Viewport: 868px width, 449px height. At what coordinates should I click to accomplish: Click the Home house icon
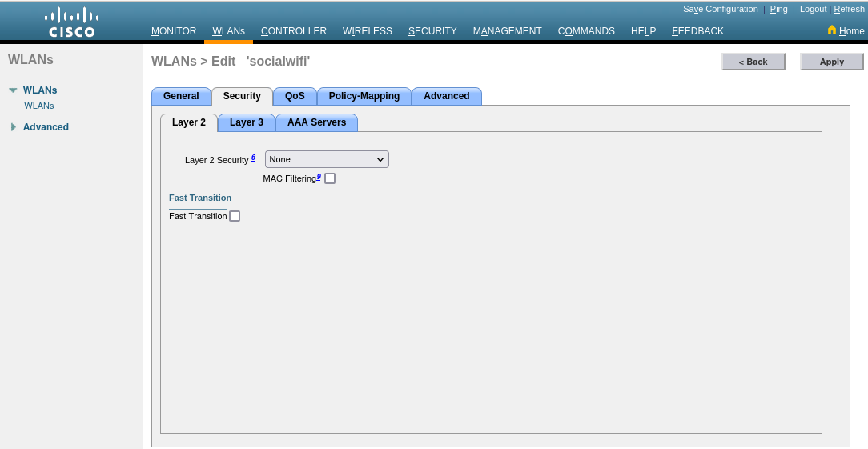pyautogui.click(x=831, y=30)
